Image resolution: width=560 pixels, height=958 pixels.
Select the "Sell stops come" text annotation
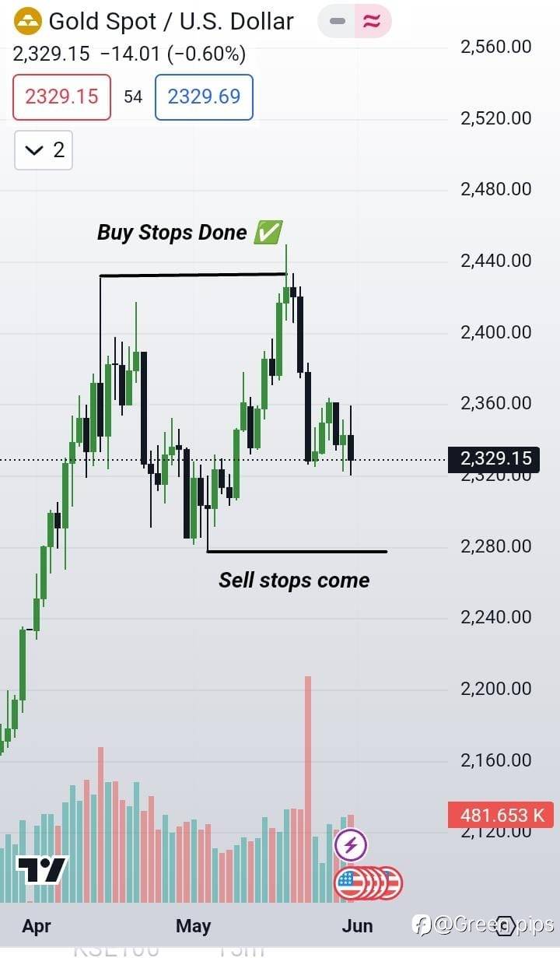click(x=294, y=580)
